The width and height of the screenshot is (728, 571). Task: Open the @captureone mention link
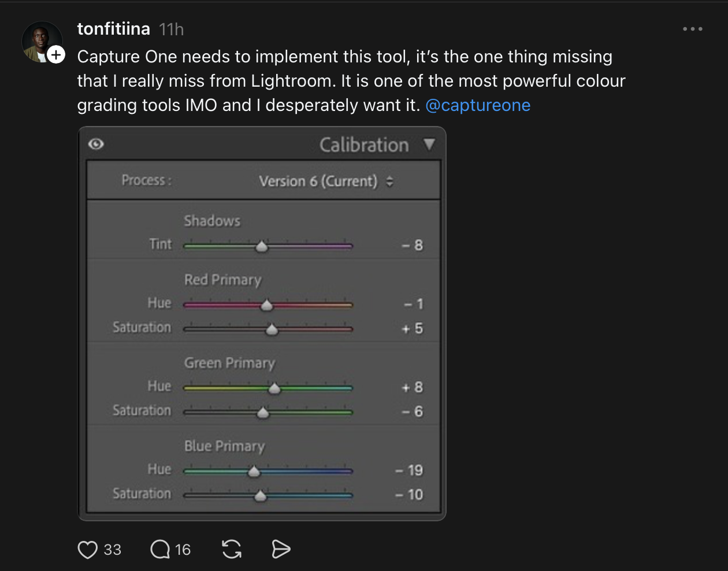[478, 105]
